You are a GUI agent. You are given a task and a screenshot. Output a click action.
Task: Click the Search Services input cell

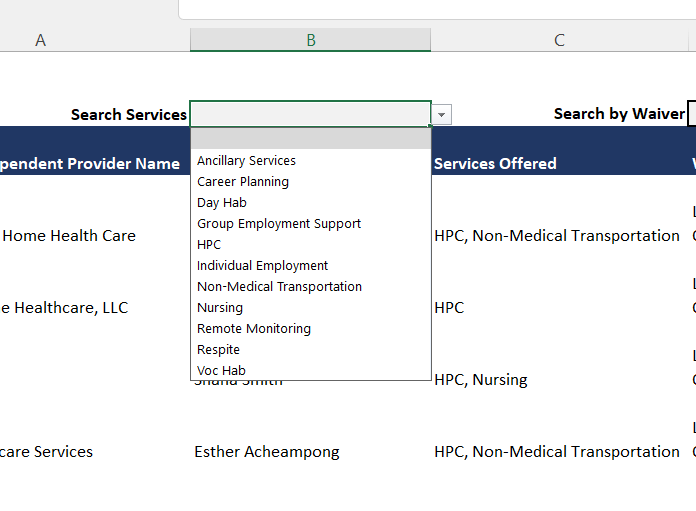(310, 114)
